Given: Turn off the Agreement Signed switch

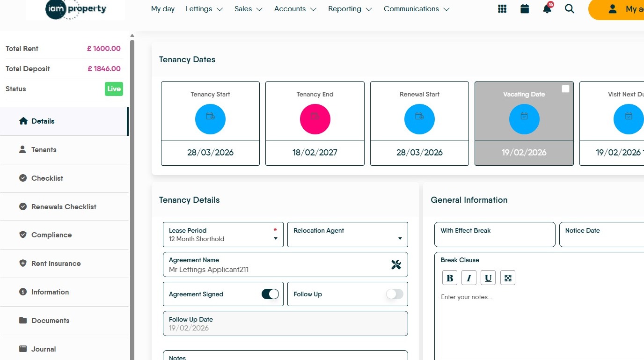Looking at the screenshot, I should (x=270, y=294).
